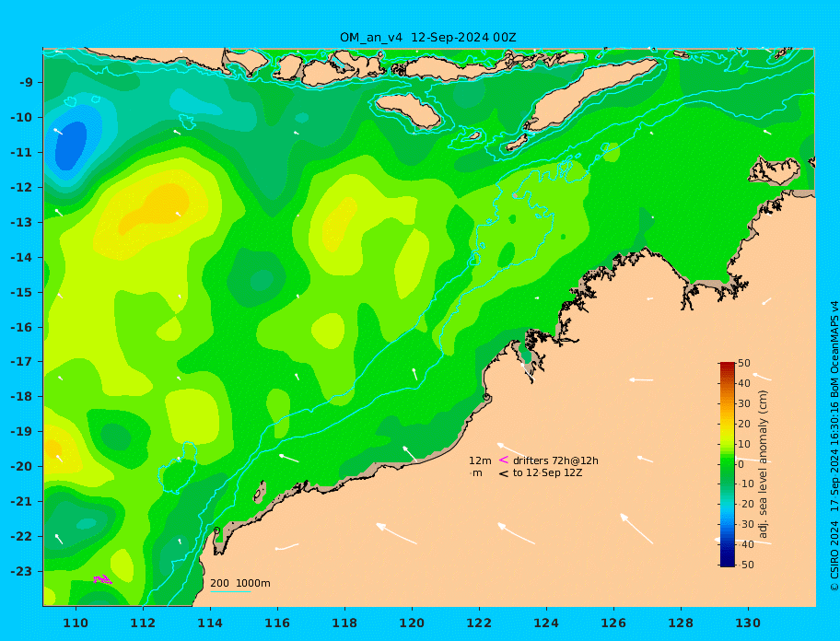Click the "-11" latitude axis label
The width and height of the screenshot is (840, 641).
pos(21,153)
